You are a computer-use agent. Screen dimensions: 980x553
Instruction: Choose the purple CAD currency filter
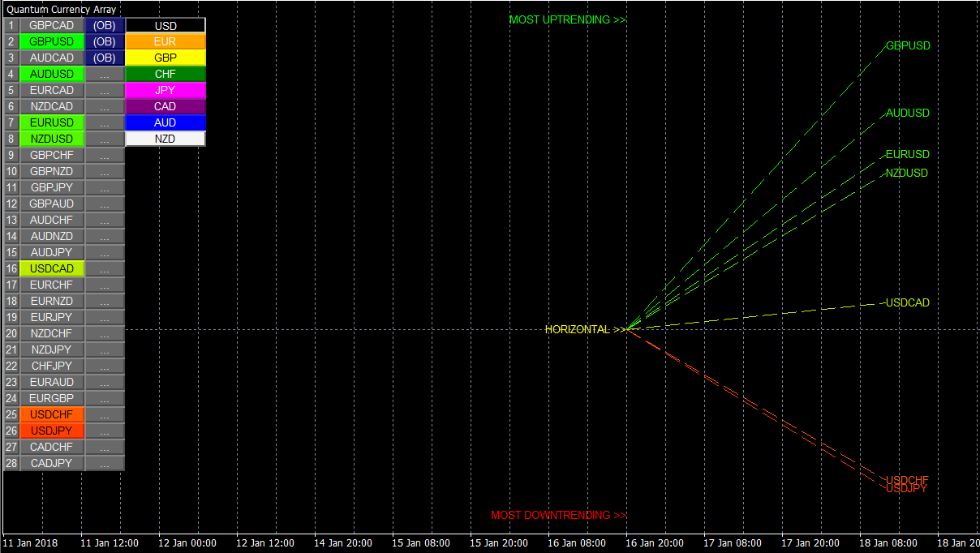pos(165,106)
